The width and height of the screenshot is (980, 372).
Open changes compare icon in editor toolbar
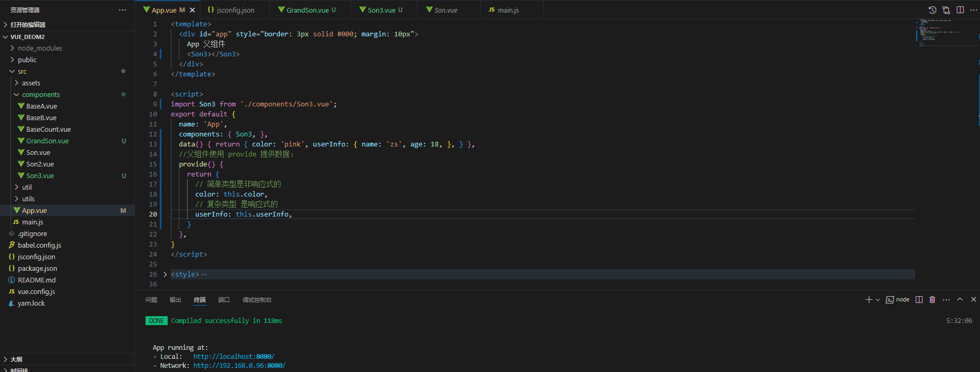coord(946,10)
